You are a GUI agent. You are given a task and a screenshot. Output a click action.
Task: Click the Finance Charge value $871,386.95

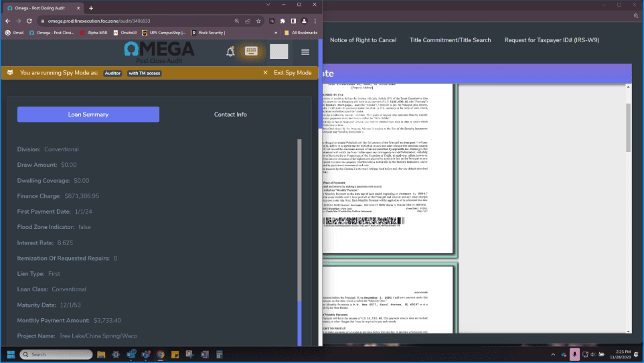(x=82, y=196)
